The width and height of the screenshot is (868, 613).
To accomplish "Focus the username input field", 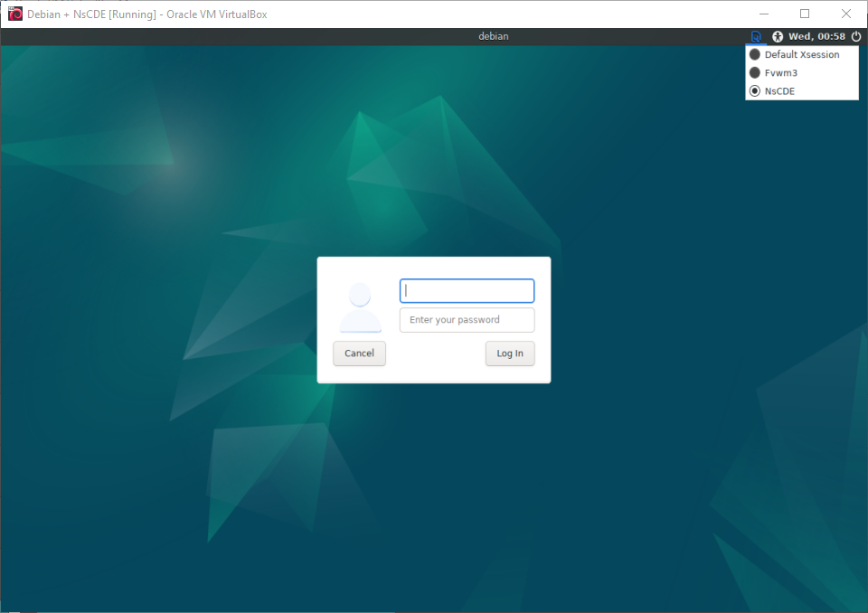I will click(x=467, y=290).
